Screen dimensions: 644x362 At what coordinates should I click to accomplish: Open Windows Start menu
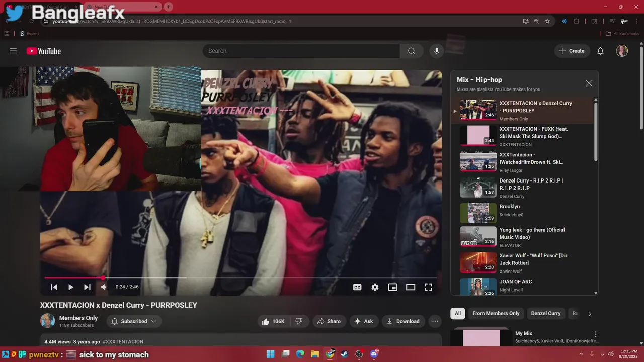coord(270,354)
